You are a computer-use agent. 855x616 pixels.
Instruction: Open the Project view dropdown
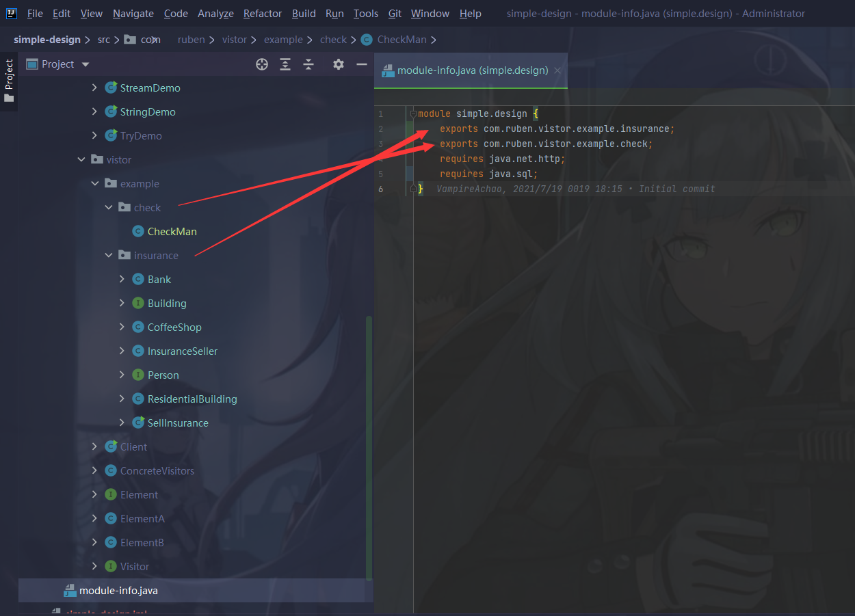[x=85, y=64]
